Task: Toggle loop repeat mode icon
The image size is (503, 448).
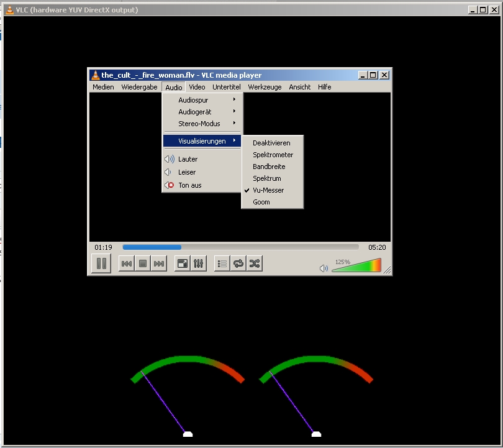Action: [238, 263]
